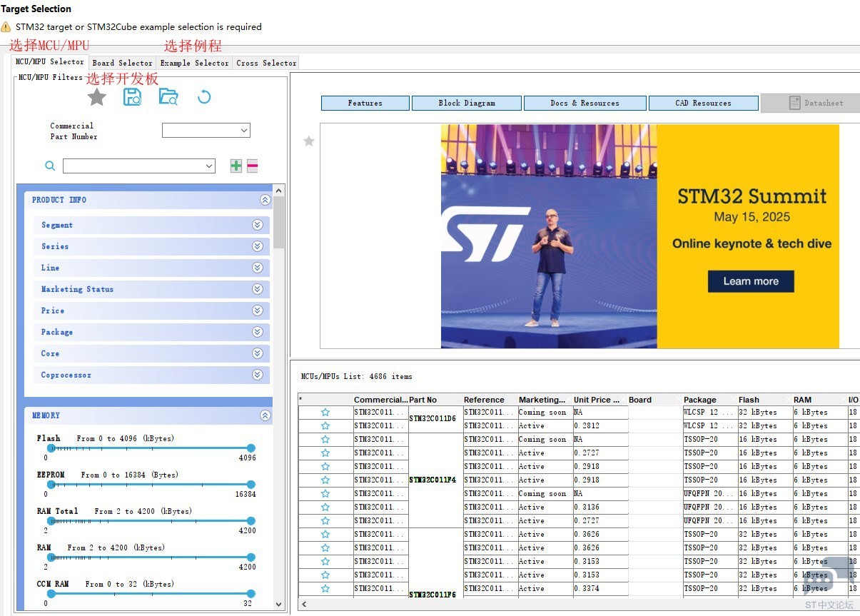Sort the list by Part No column
Image resolution: width=860 pixels, height=616 pixels.
(x=435, y=400)
